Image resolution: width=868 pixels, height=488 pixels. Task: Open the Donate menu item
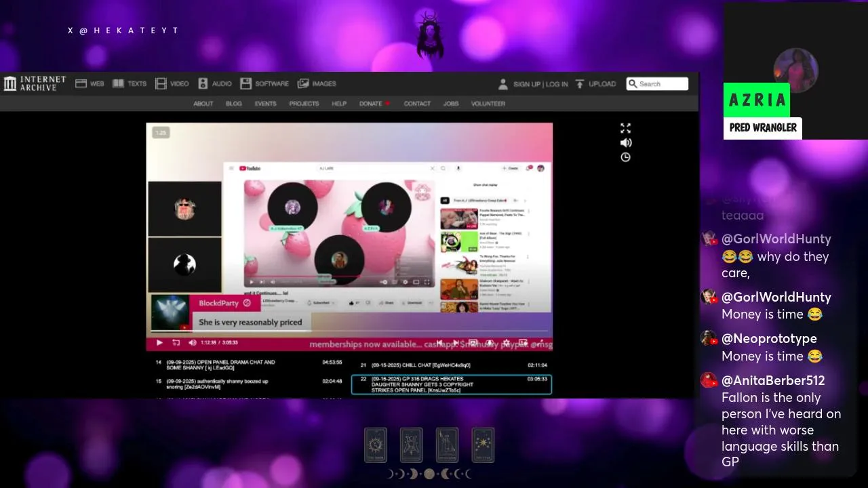pos(370,104)
